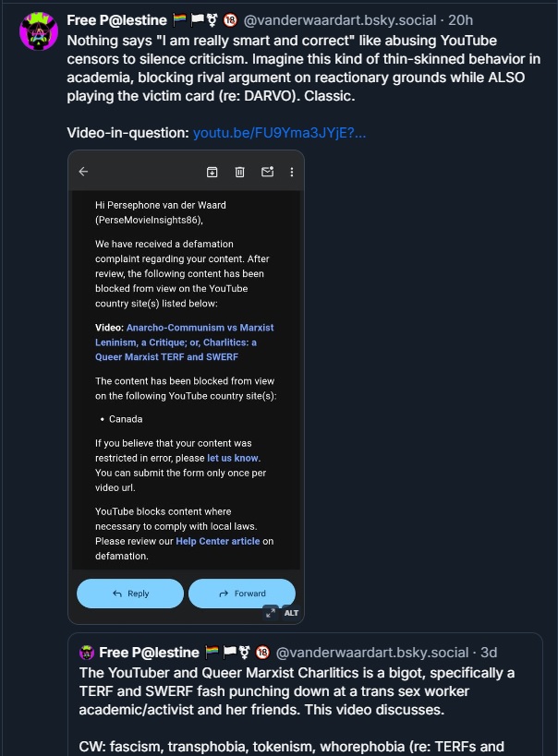Open the three-dot overflow menu

click(293, 171)
